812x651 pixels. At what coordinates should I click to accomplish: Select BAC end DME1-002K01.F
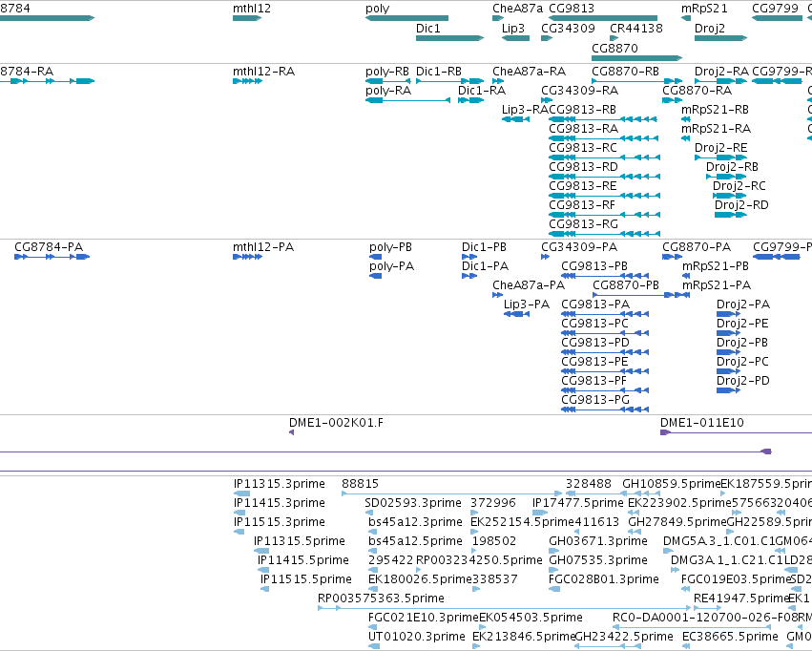(336, 423)
